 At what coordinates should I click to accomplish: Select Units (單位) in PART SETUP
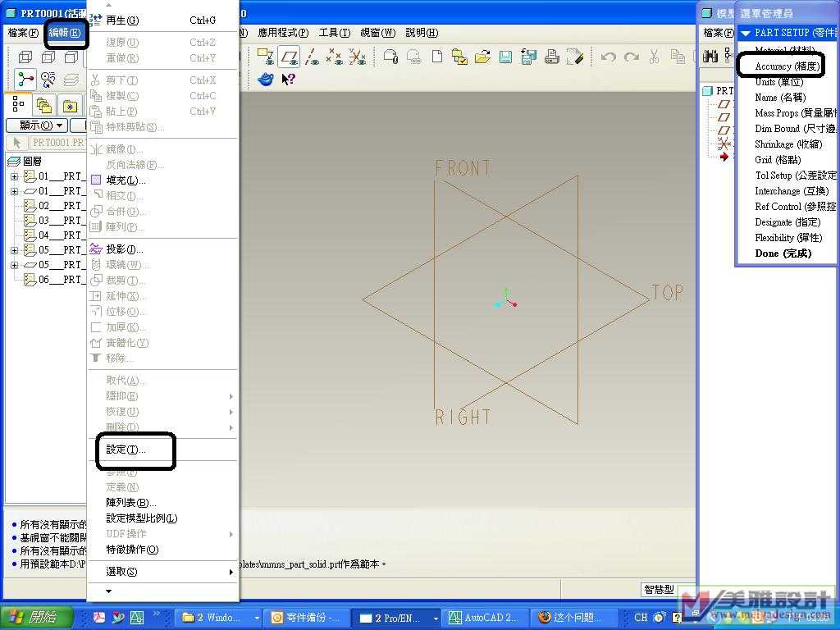click(x=779, y=82)
